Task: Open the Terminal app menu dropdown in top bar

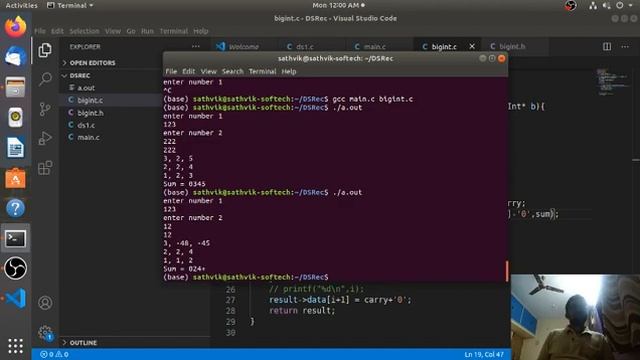Action: [x=70, y=5]
